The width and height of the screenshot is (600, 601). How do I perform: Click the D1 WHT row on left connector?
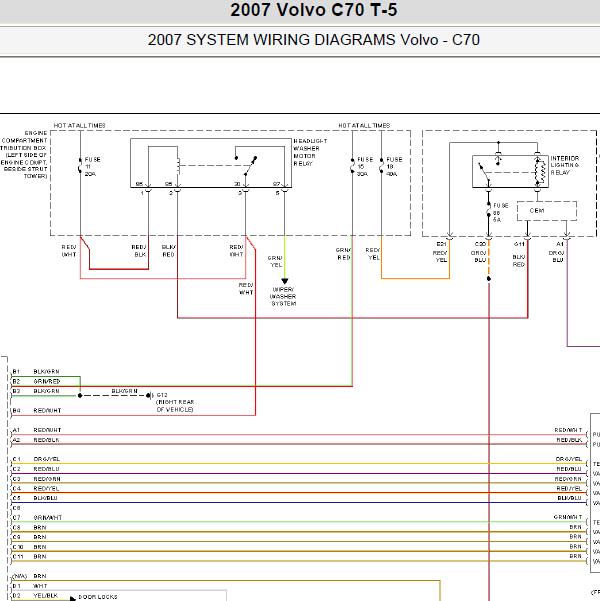pyautogui.click(x=30, y=586)
